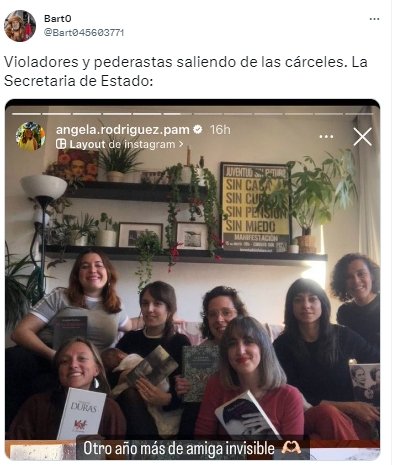
Task: Click the heart hands emoji in caption
Action: (291, 448)
